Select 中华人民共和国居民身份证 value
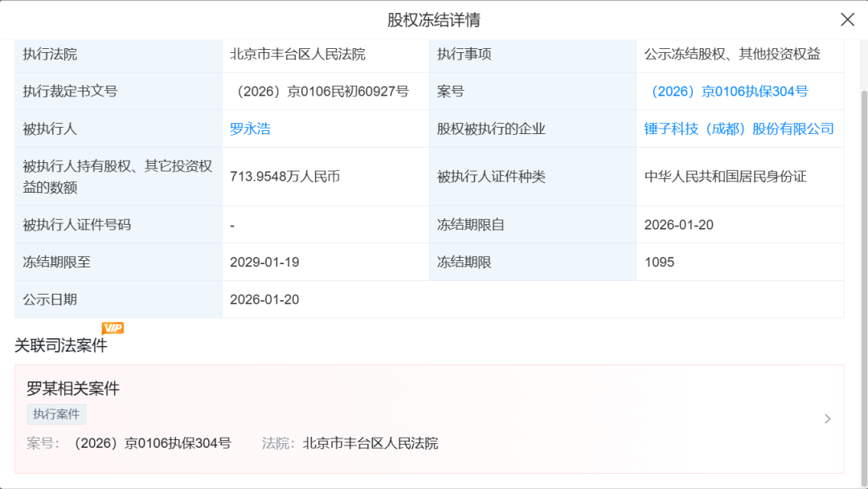 click(725, 177)
